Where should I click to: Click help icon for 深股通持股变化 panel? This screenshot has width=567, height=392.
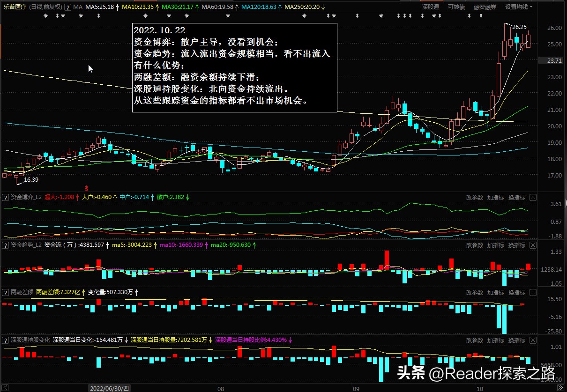coord(5,340)
